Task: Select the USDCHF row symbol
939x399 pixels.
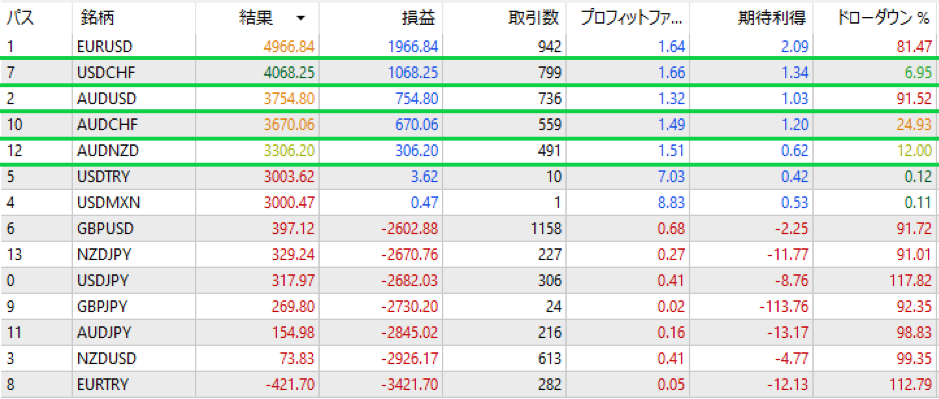Action: [105, 72]
